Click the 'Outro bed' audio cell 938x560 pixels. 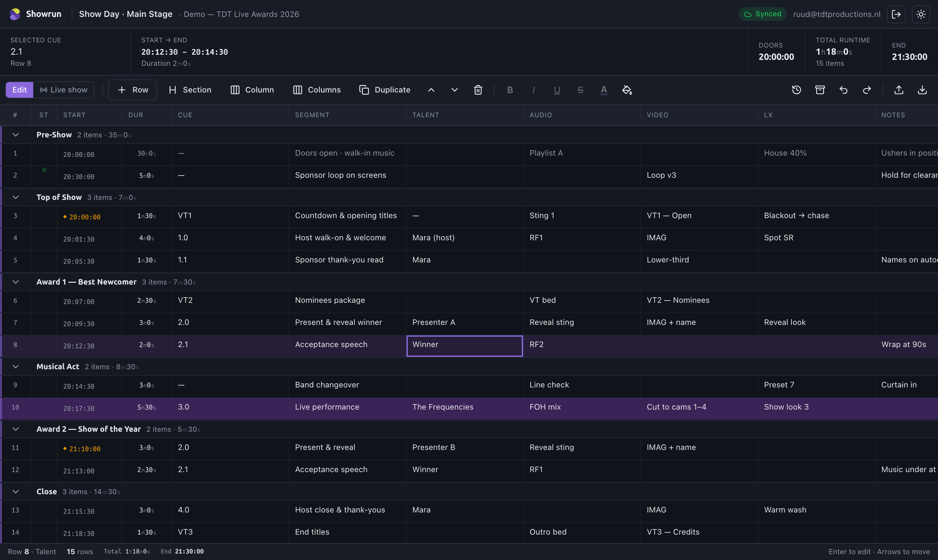582,533
